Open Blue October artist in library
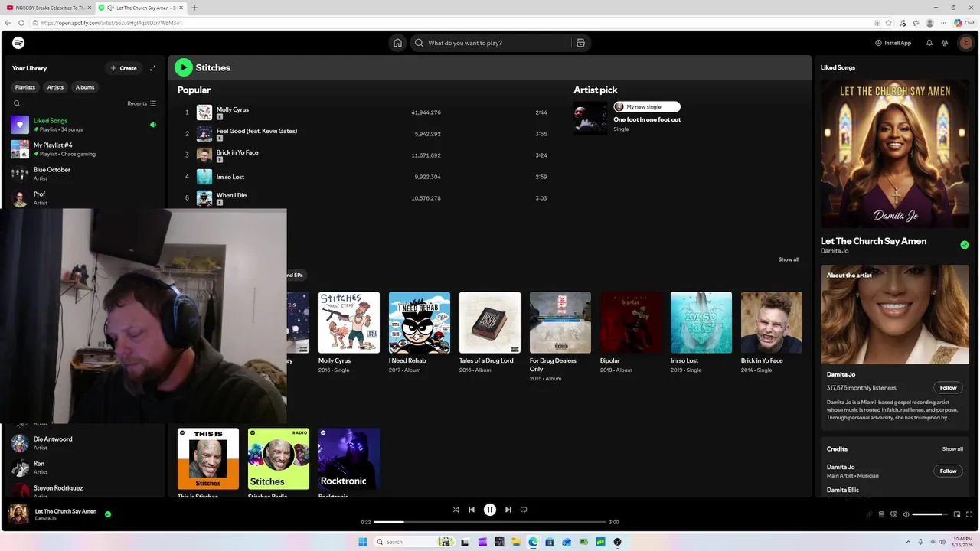The height and width of the screenshot is (551, 980). point(84,174)
